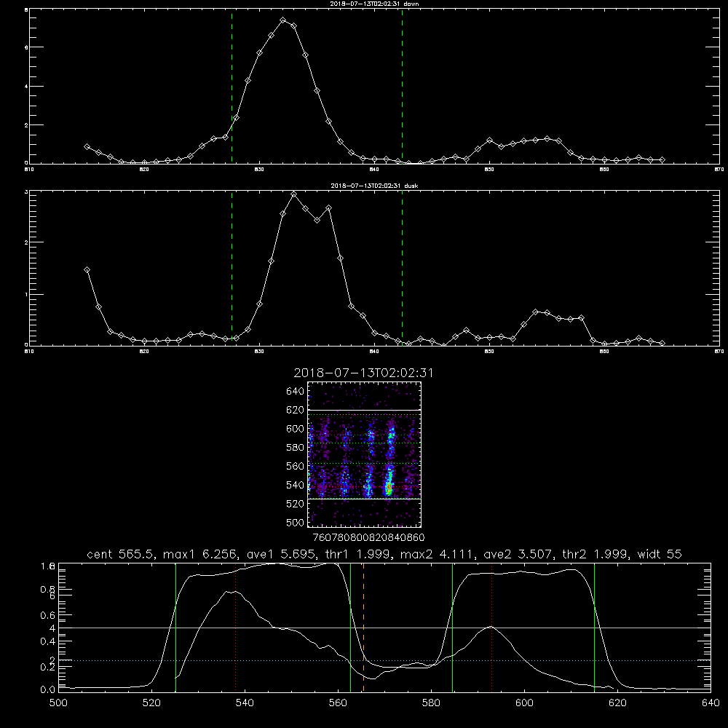
Task: Click the red dotted line near 593 in the bottom plot
Action: point(491,628)
